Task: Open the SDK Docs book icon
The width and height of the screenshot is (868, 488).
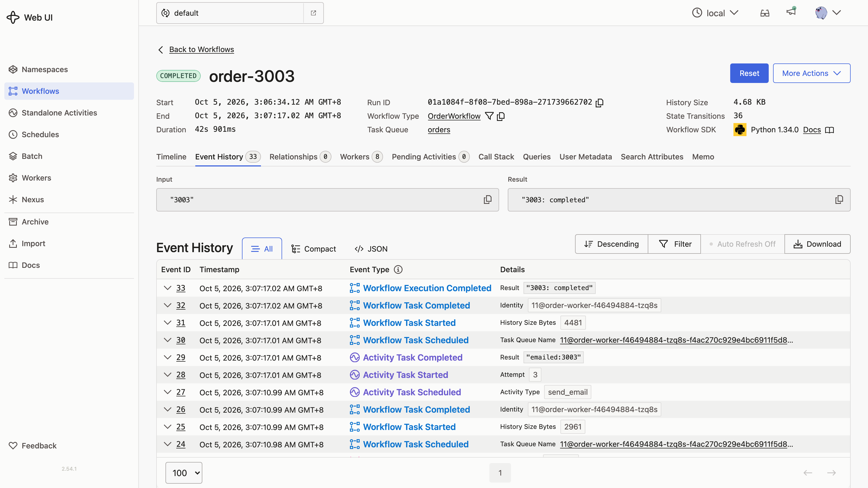Action: [x=829, y=130]
